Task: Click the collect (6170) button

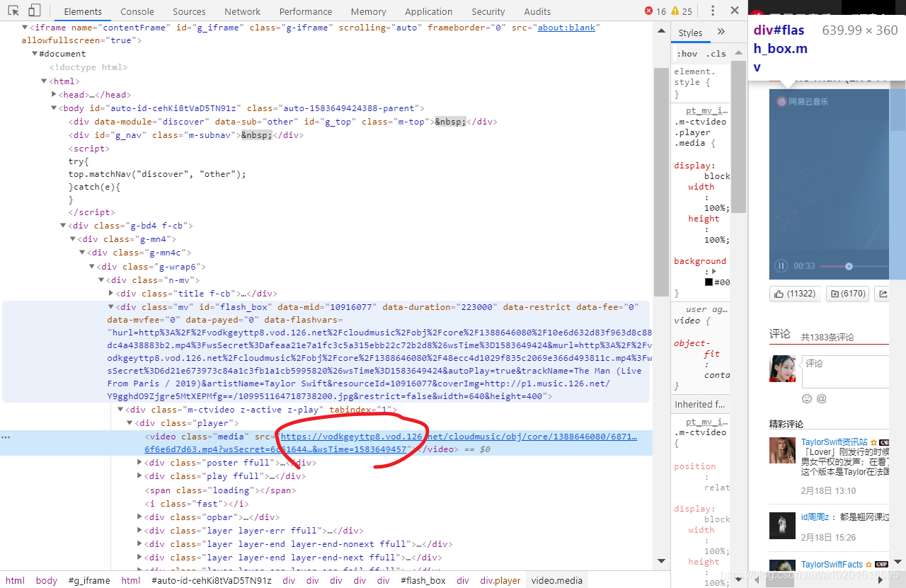Action: pyautogui.click(x=848, y=294)
